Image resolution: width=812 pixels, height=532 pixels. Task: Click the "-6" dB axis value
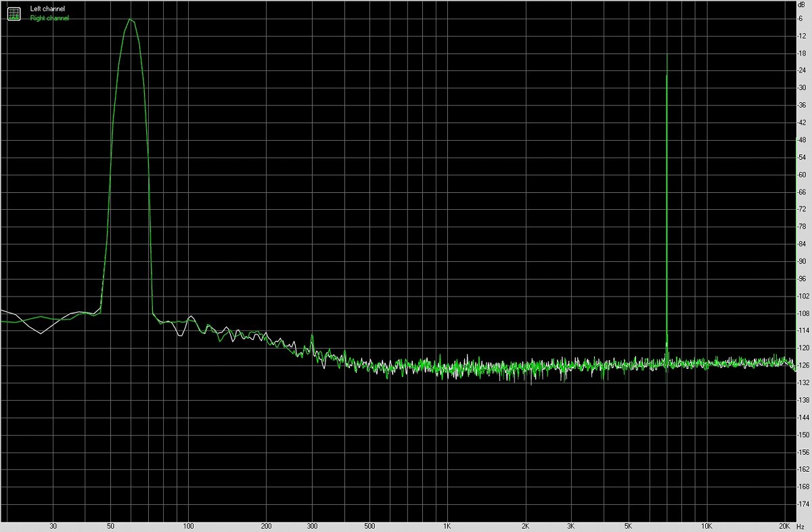coord(801,18)
